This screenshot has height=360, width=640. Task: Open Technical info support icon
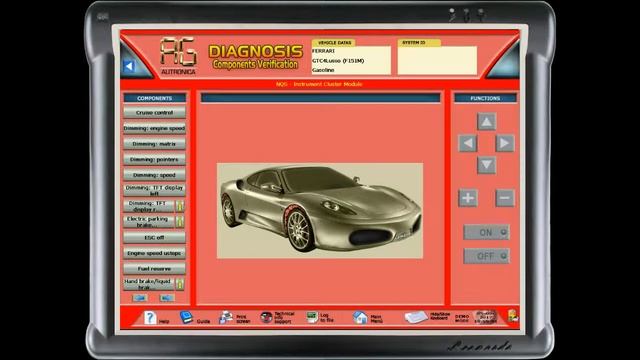[x=266, y=317]
